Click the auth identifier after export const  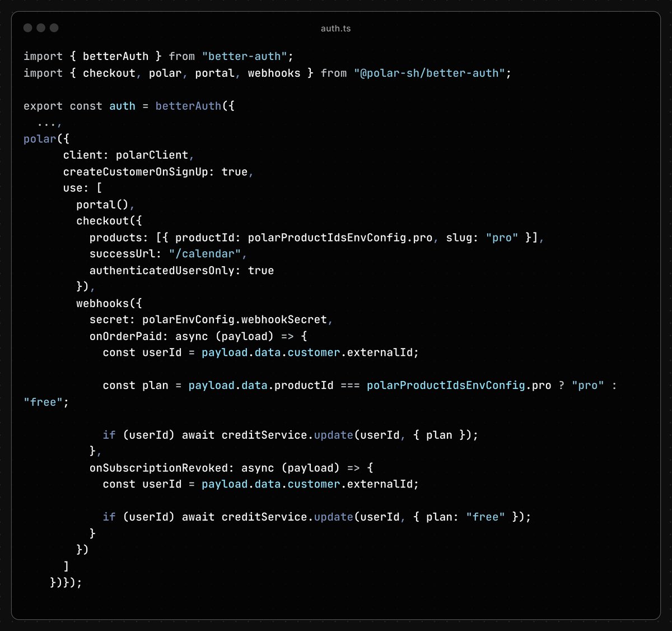[x=122, y=106]
